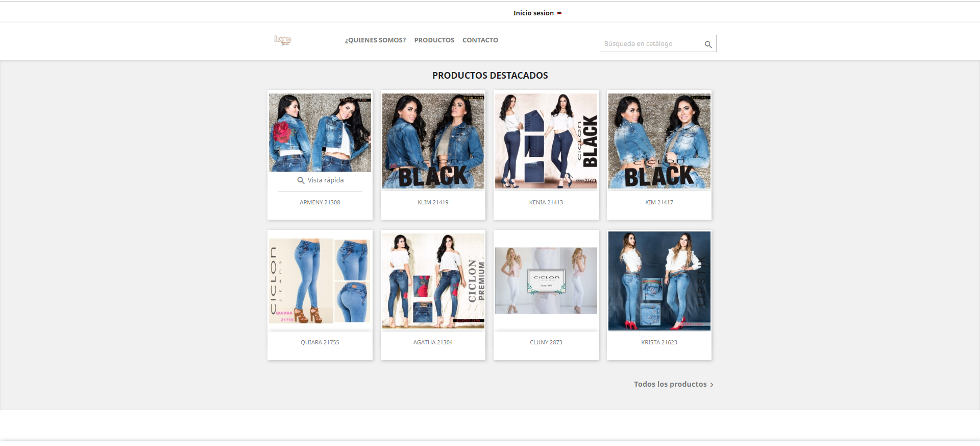Click Todos los productos link
Image resolution: width=980 pixels, height=446 pixels.
click(674, 384)
